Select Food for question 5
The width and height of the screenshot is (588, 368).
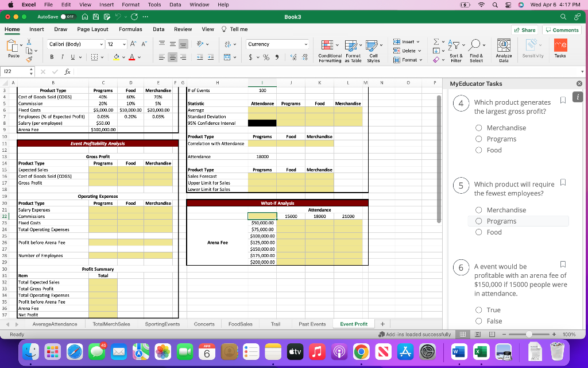[x=478, y=232]
